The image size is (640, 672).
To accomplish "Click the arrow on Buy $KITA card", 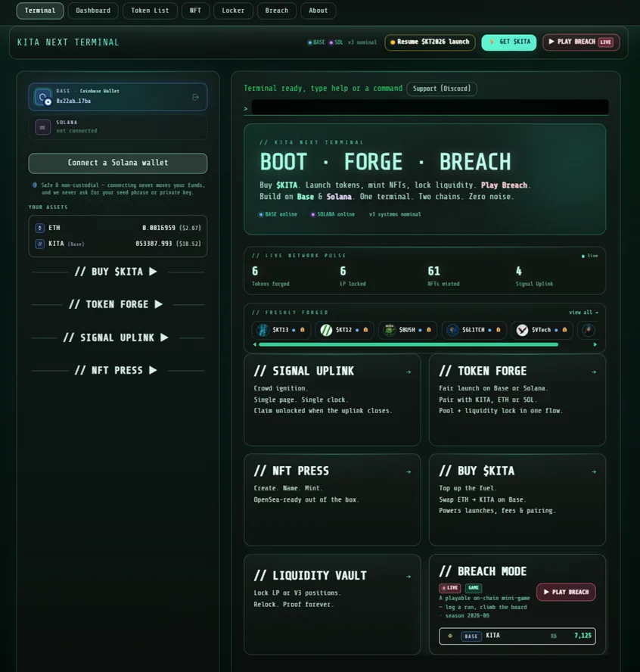I will pos(594,472).
